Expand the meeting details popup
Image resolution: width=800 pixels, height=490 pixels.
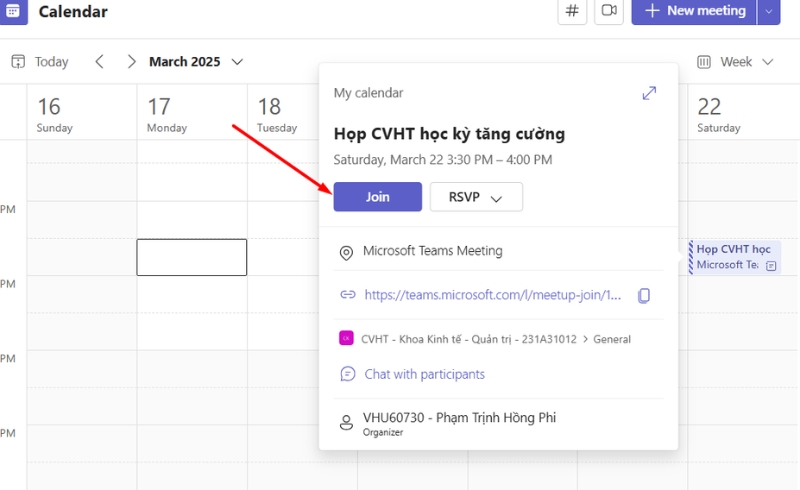pyautogui.click(x=649, y=93)
